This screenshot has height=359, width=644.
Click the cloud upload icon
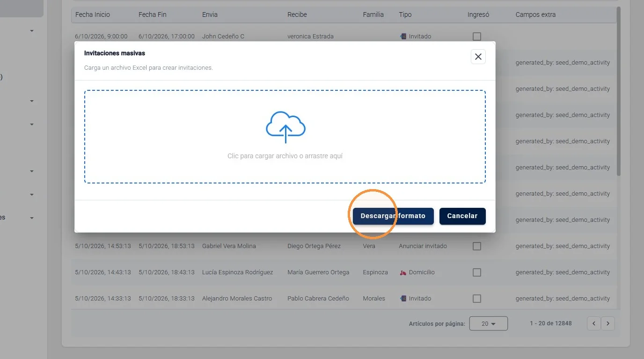click(285, 127)
